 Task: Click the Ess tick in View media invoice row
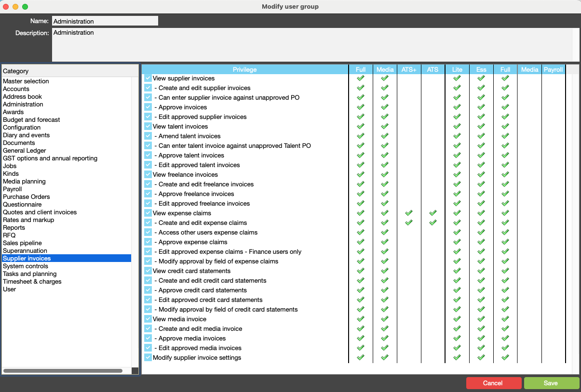point(481,319)
